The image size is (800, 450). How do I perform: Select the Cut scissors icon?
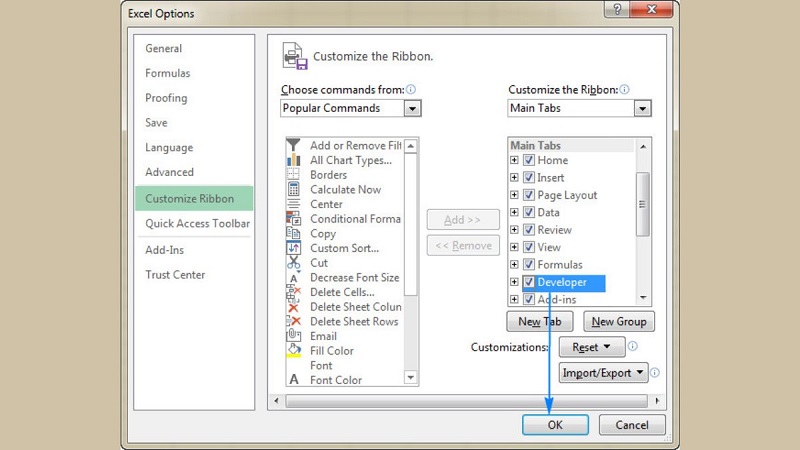294,263
